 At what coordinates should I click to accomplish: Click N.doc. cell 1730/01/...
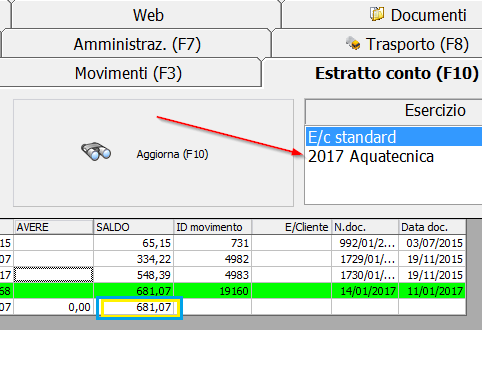click(365, 275)
